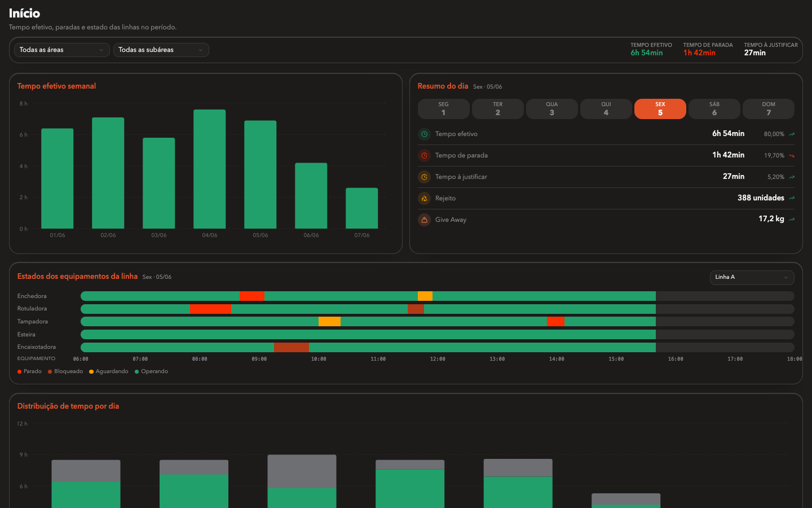Open the Todas as subáreas dropdown
Viewport: 812px width, 508px height.
coord(161,50)
